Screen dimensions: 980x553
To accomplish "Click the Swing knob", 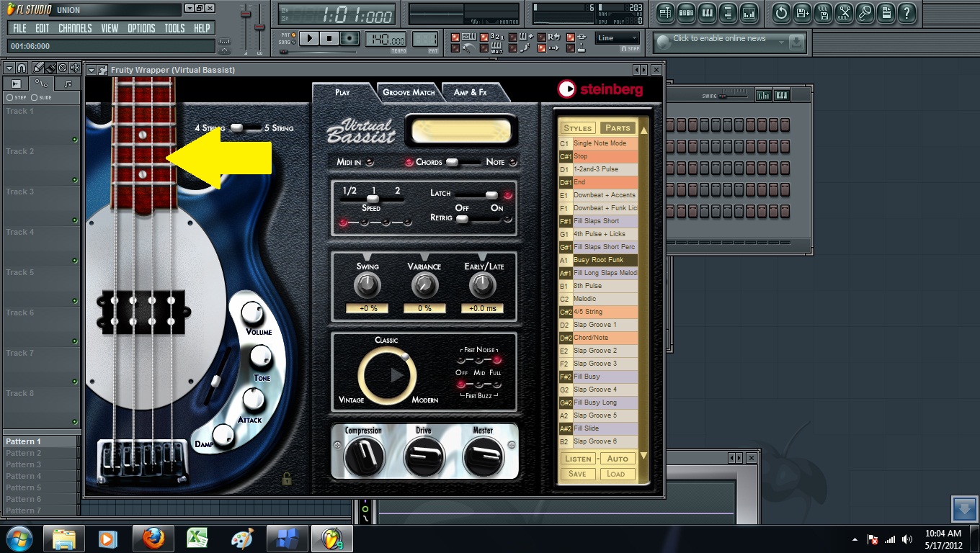I will 367,286.
